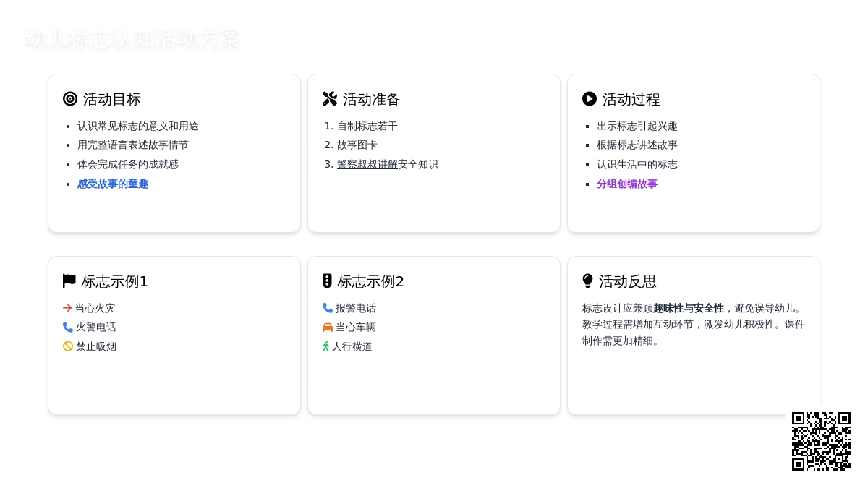Click the flag icon beside 标志示例1
Screen dimensions: 868x488
click(69, 281)
